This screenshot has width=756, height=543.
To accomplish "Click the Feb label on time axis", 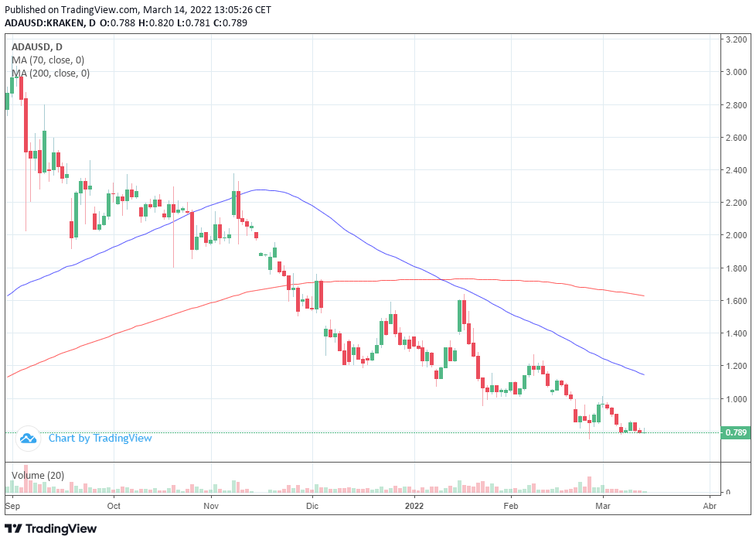I will point(511,506).
